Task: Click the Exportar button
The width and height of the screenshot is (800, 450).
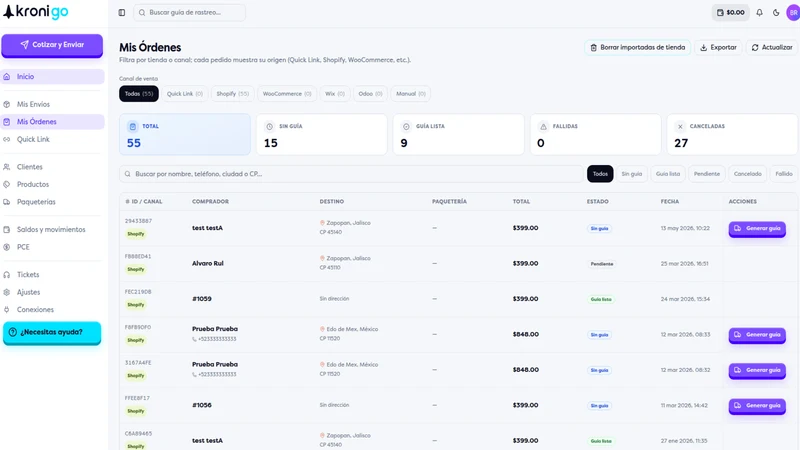Action: [x=718, y=47]
